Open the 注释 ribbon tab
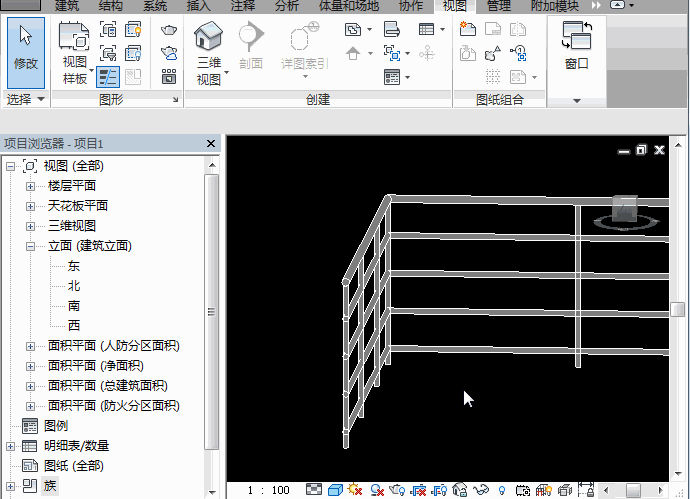This screenshot has width=690, height=499. click(243, 6)
